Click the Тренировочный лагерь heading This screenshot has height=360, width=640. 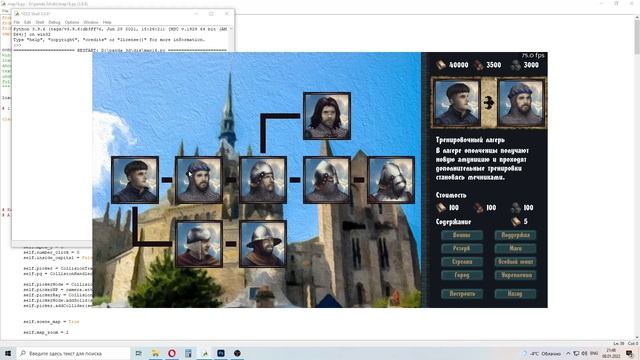click(x=470, y=140)
